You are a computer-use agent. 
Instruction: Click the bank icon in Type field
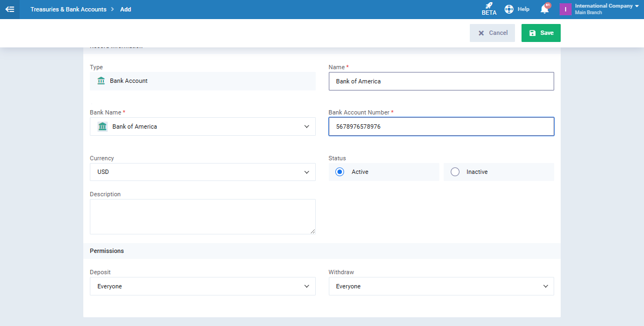pyautogui.click(x=101, y=81)
